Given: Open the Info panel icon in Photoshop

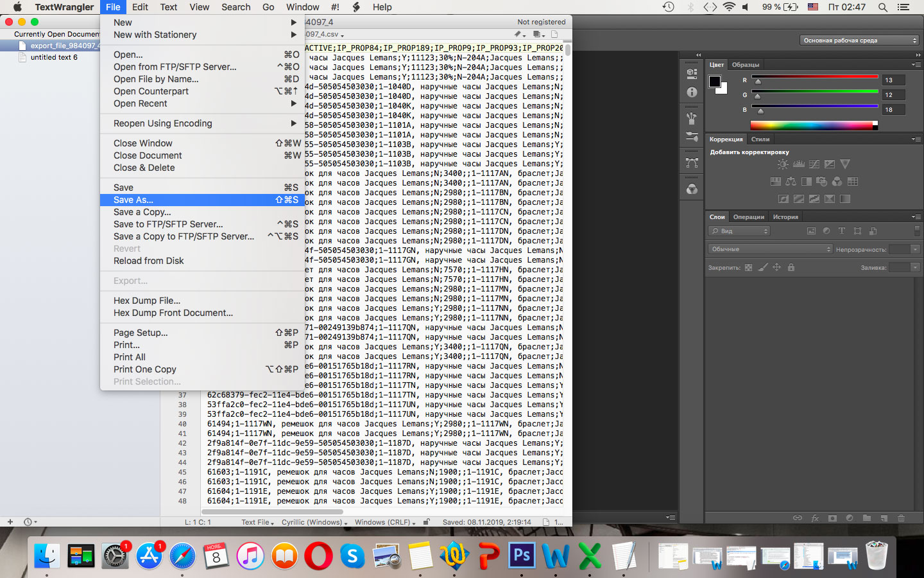Looking at the screenshot, I should [692, 92].
